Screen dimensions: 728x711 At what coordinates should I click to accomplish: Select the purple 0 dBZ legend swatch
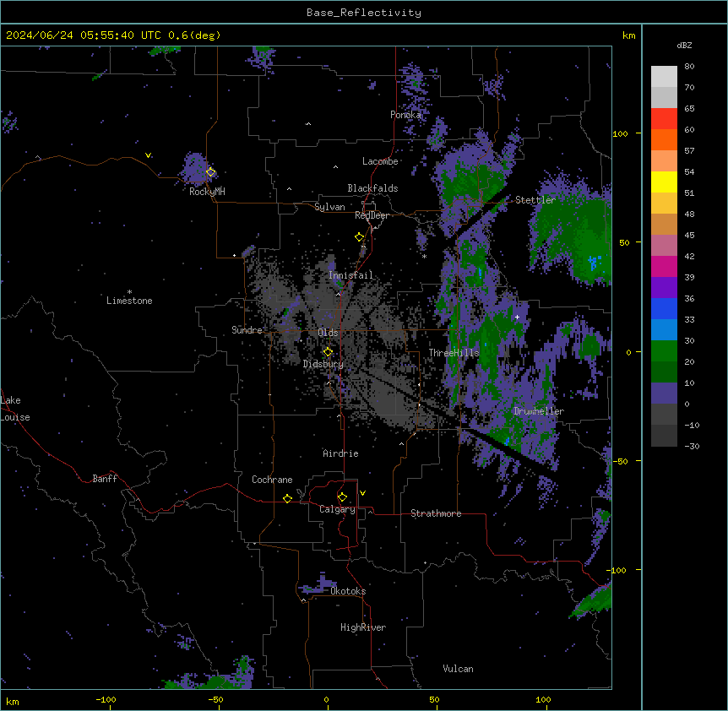point(664,393)
